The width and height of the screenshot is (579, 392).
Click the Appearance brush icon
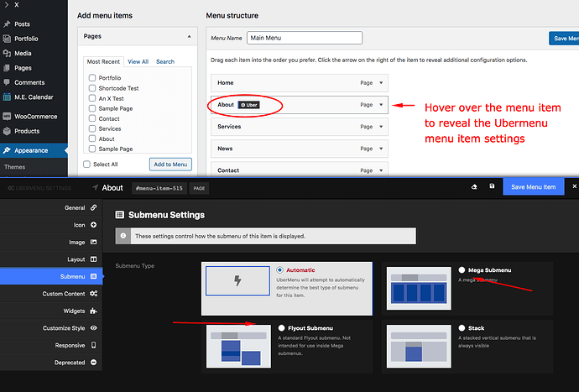tap(7, 150)
